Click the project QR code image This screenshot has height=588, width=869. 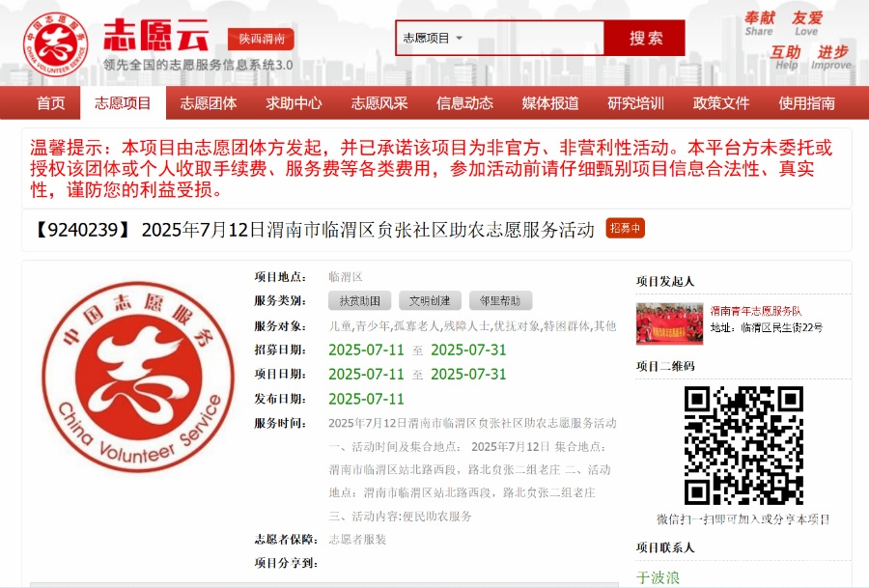coord(743,445)
